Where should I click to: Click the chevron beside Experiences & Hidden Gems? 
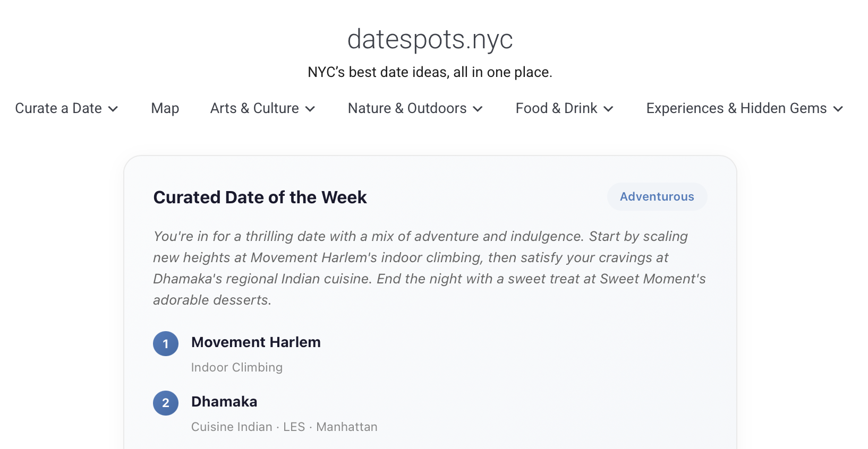tap(838, 109)
